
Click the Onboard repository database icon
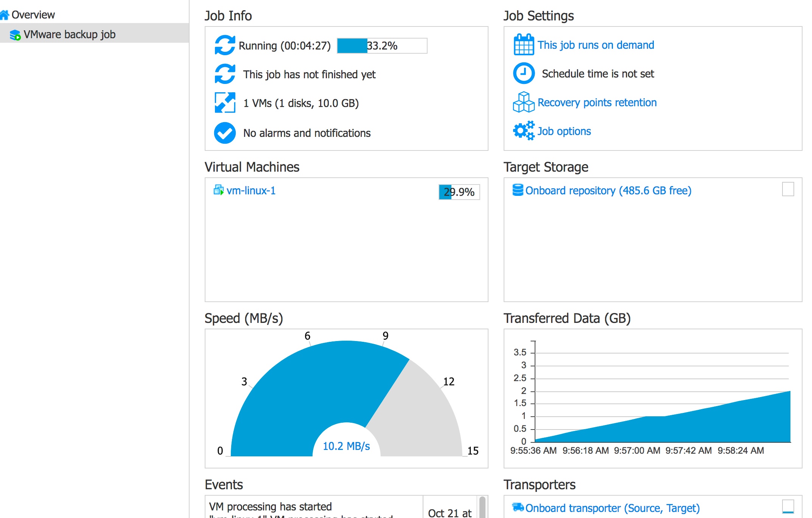pos(518,190)
